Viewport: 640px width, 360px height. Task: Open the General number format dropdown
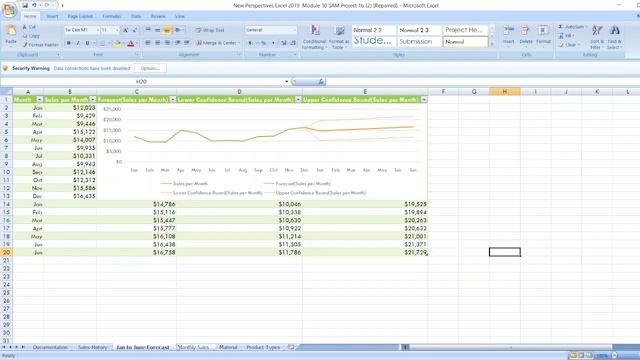tap(294, 30)
